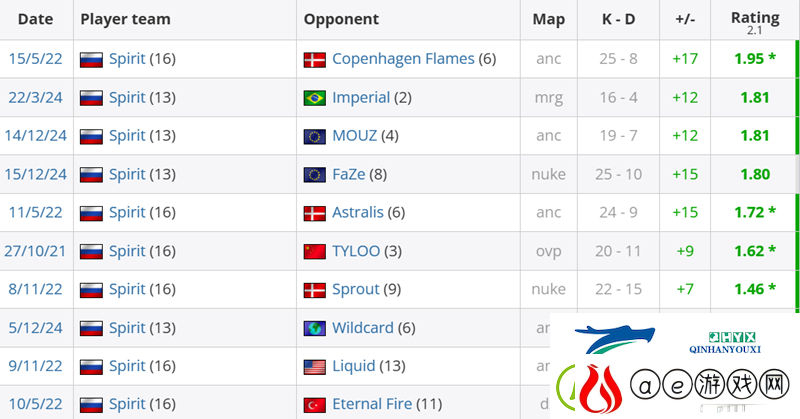Open the Eternal Fire team link

pos(372,404)
